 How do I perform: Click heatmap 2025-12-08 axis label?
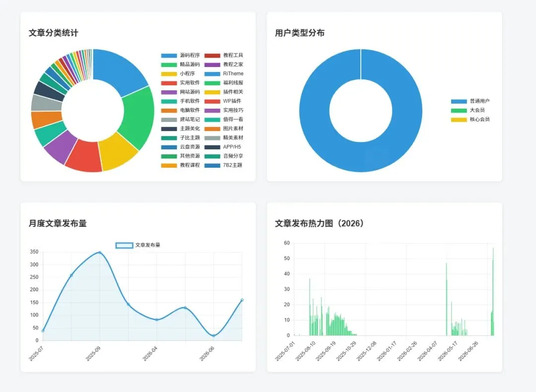click(x=366, y=351)
